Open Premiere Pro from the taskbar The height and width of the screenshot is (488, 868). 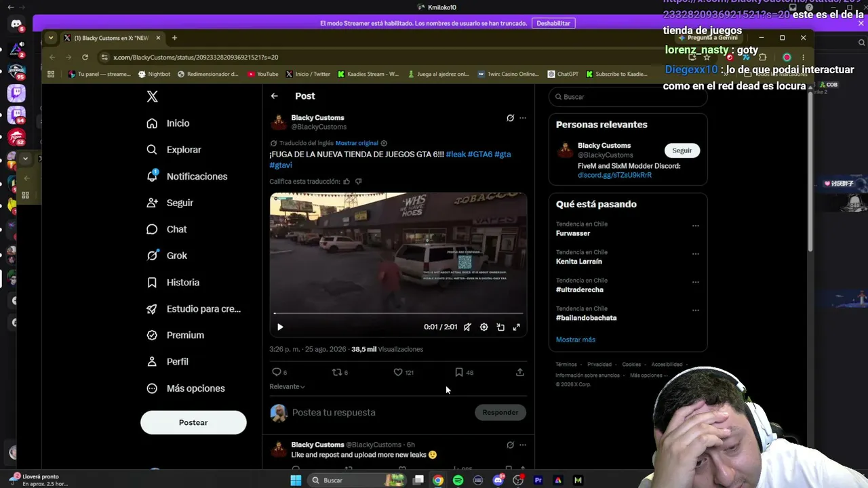click(x=538, y=481)
